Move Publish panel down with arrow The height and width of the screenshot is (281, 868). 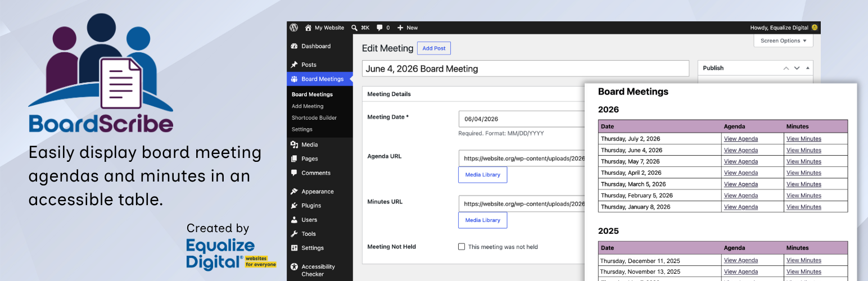(797, 68)
